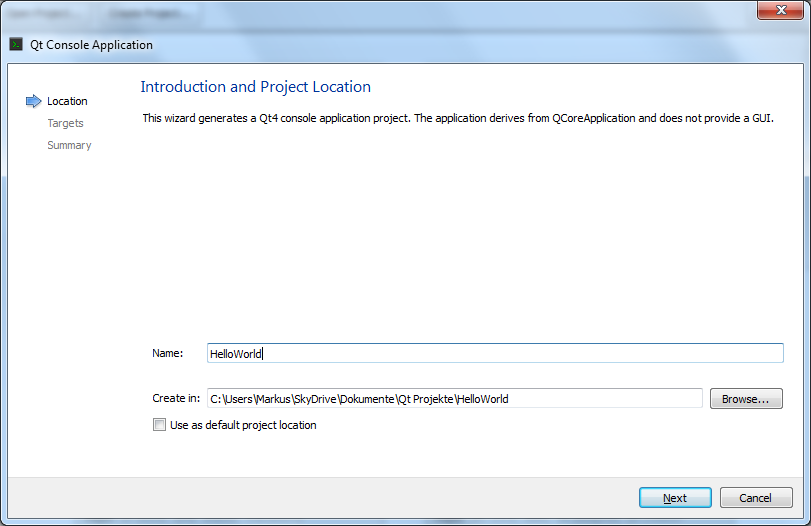Open Browse to choose project folder
The width and height of the screenshot is (811, 526).
tap(746, 399)
